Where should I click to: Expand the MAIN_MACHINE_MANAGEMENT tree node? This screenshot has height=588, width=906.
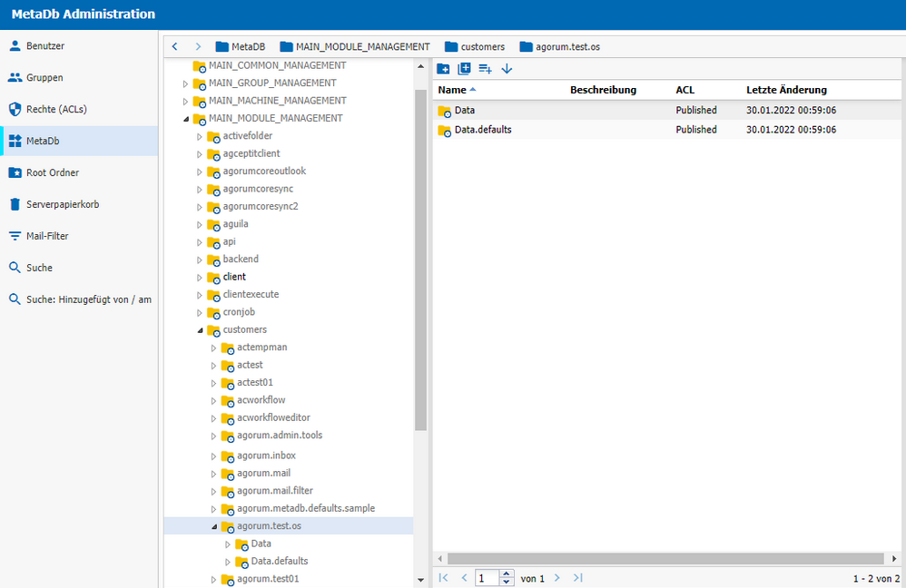pos(185,101)
